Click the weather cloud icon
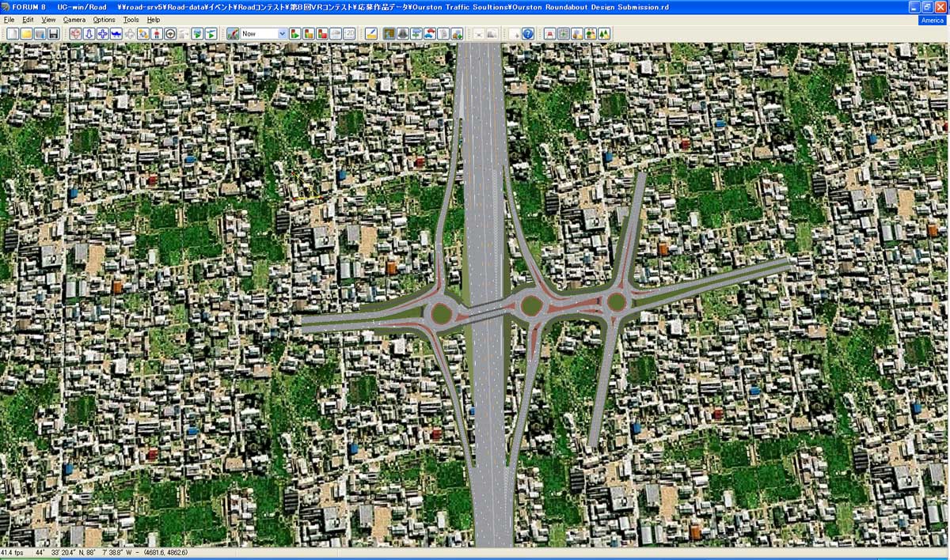 coord(336,34)
